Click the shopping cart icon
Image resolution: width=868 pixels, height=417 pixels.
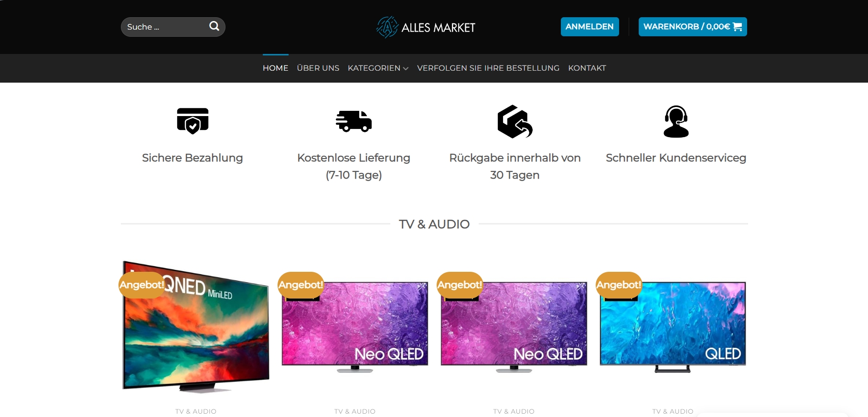[x=737, y=27]
